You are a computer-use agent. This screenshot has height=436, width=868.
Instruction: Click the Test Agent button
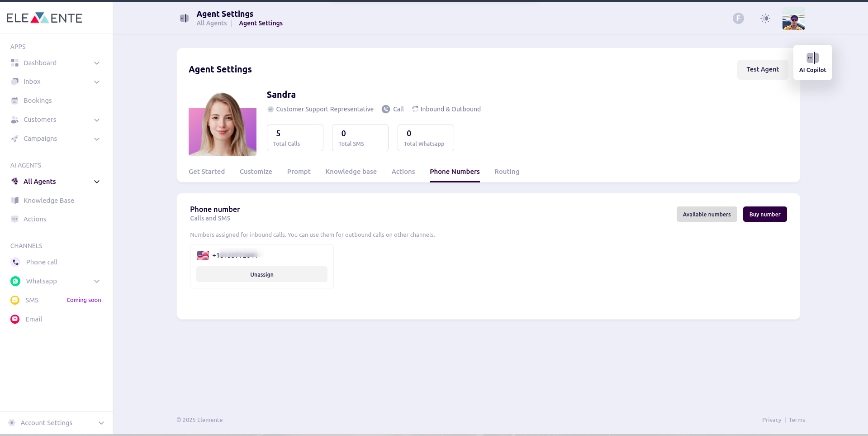763,69
